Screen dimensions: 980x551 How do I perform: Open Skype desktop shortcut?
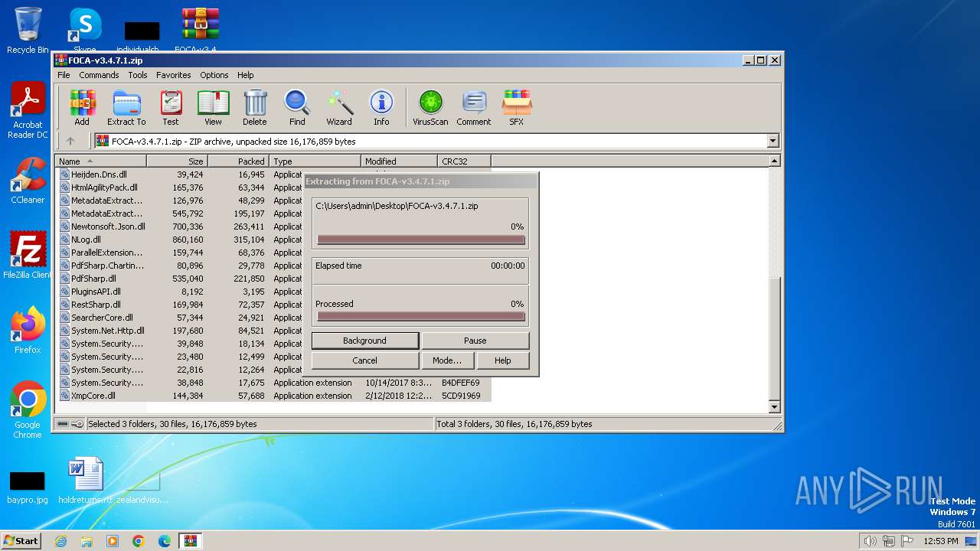pos(85,31)
